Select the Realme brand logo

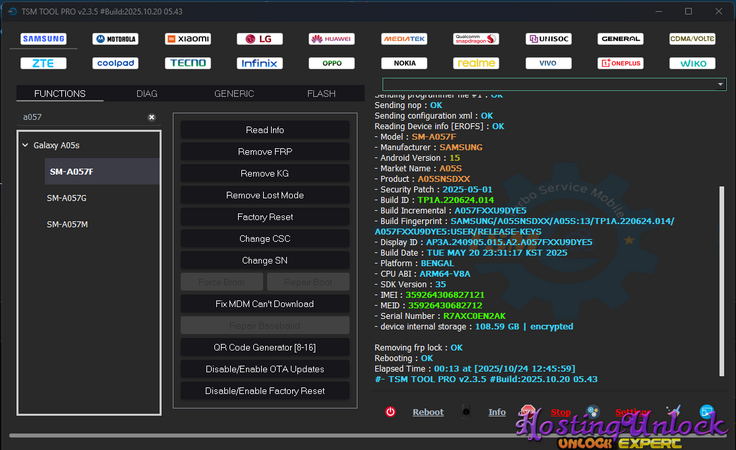click(x=476, y=62)
